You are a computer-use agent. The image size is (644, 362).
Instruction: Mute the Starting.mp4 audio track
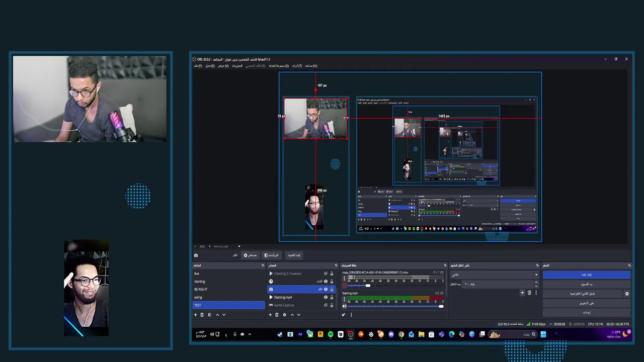[x=344, y=306]
